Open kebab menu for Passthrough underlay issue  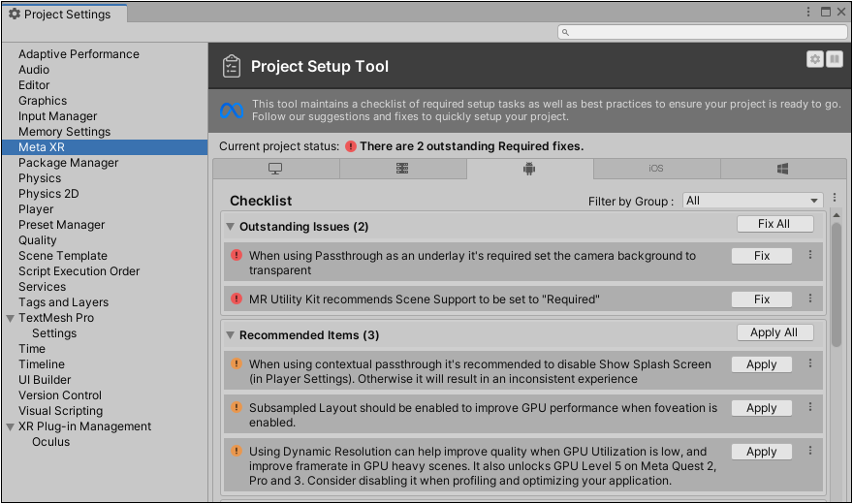810,255
